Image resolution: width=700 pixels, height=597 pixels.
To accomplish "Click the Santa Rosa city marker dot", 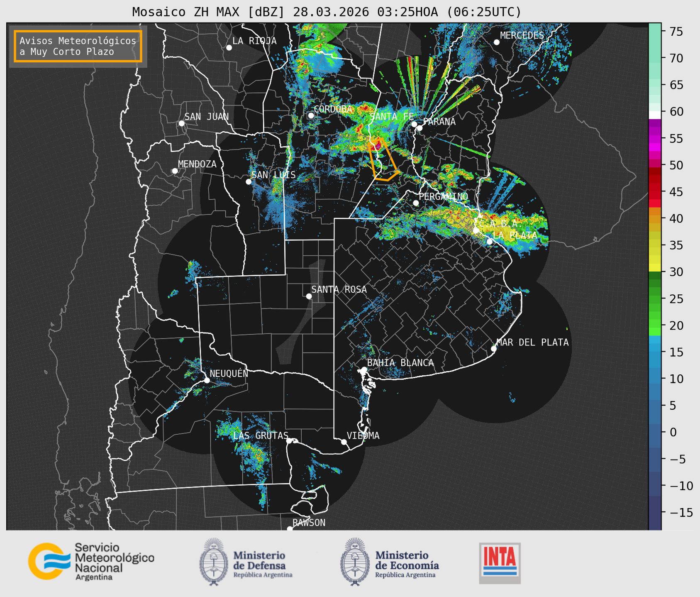I will coord(309,296).
